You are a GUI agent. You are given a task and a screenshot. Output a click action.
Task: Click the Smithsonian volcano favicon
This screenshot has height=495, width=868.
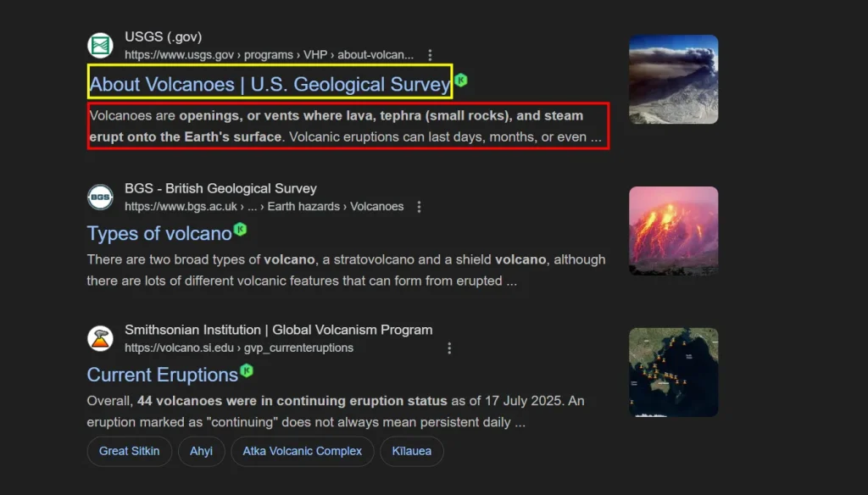(101, 339)
